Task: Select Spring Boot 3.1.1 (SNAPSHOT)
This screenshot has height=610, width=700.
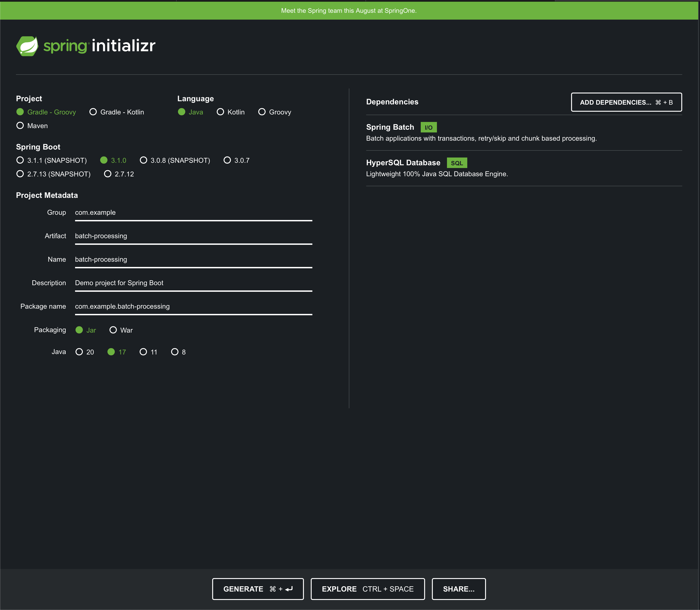Action: 21,160
